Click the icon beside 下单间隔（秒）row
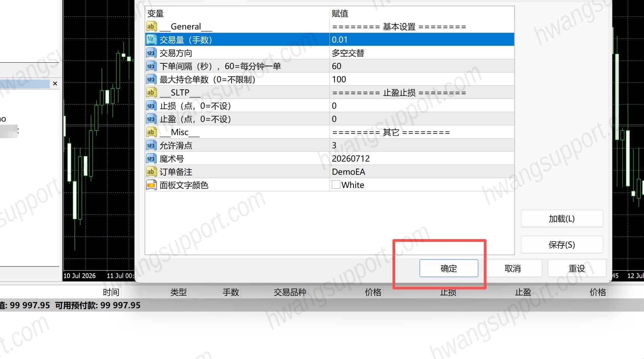644x359 pixels. 151,66
